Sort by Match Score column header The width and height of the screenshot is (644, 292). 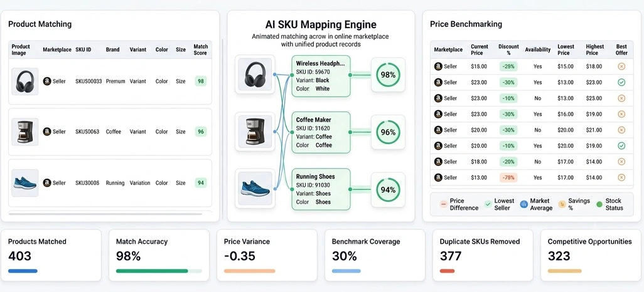201,50
